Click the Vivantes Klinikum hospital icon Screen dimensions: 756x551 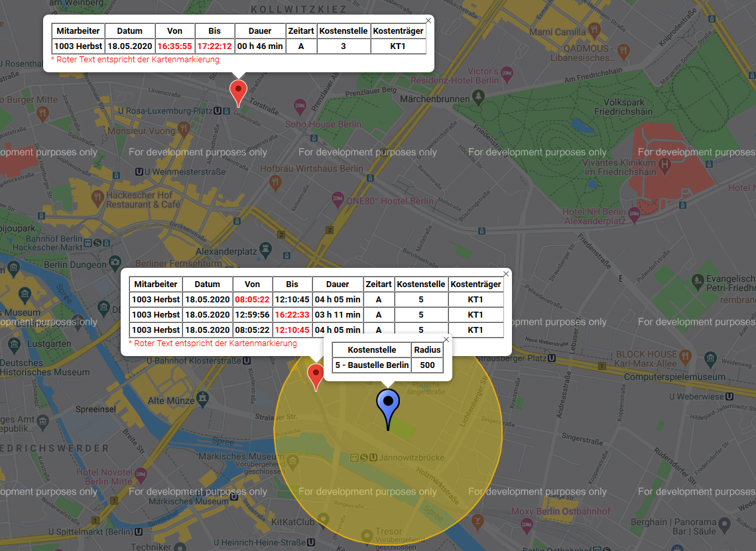click(x=664, y=164)
